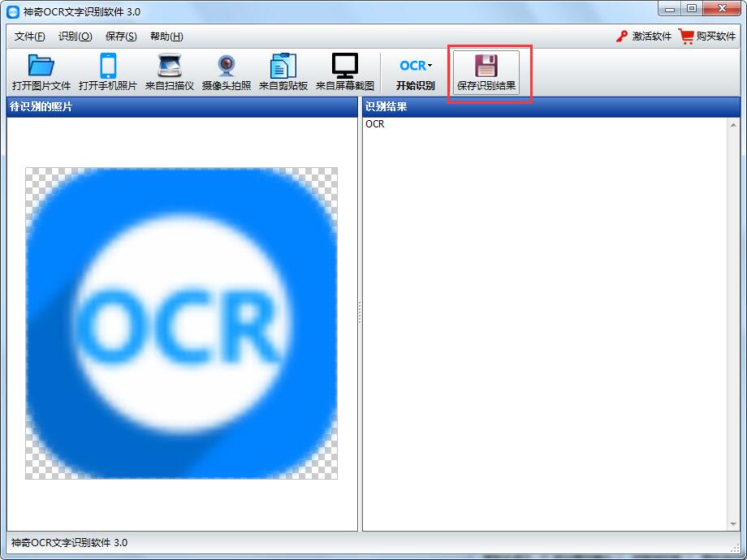Viewport: 747px width, 560px height.
Task: Open the 帮助(H) menu
Action: click(x=166, y=37)
